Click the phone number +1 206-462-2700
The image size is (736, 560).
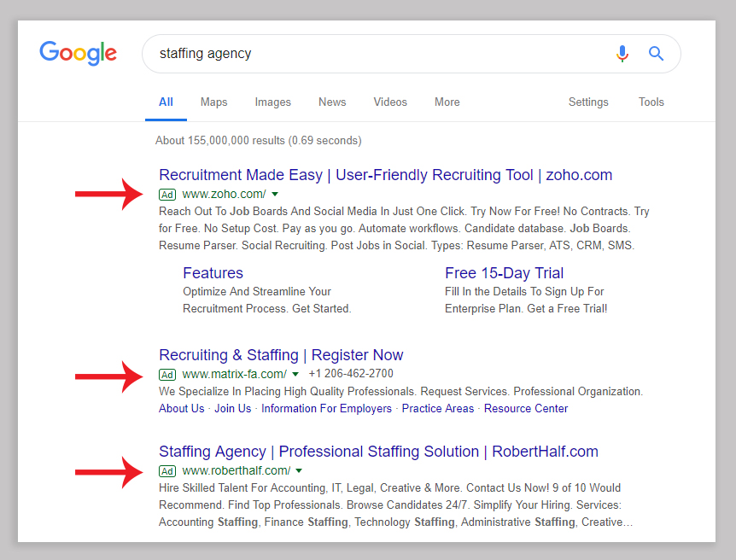pos(351,374)
